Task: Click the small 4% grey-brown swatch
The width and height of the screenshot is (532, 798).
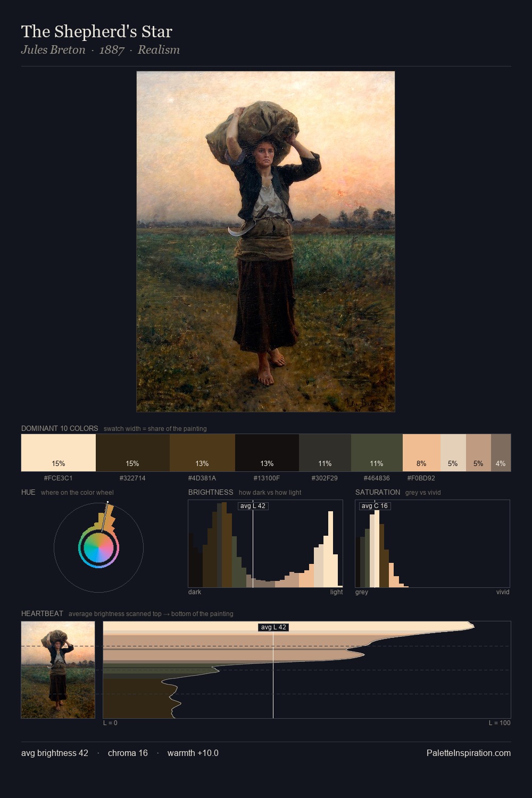Action: coord(501,453)
